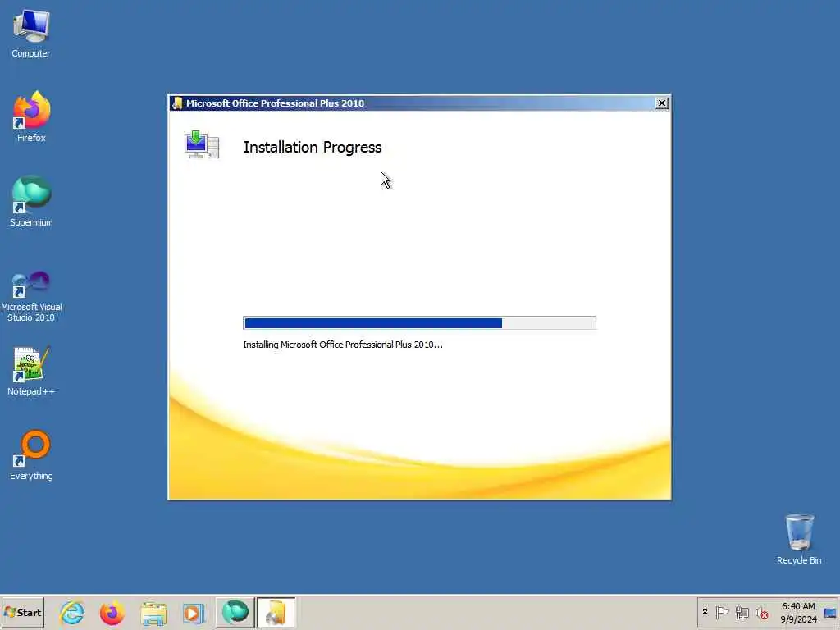Select the Firefox desktop shortcut
Screen dimensions: 840x630
pyautogui.click(x=31, y=116)
